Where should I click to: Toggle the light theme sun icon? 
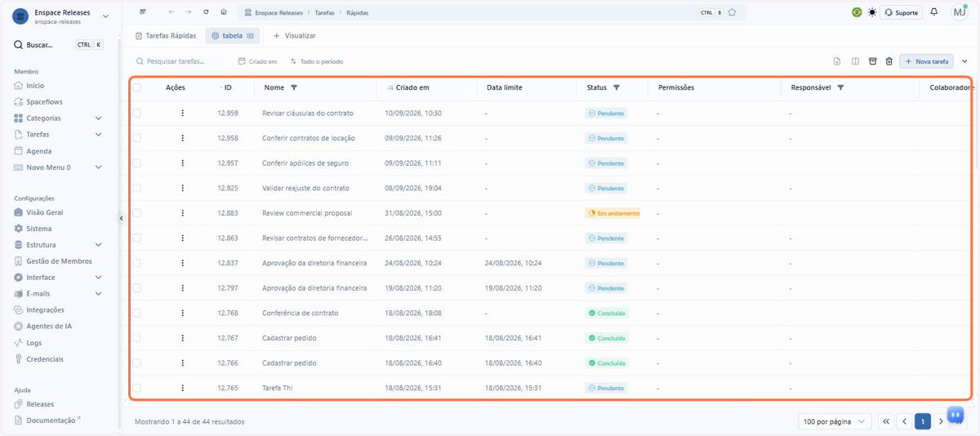pyautogui.click(x=872, y=12)
